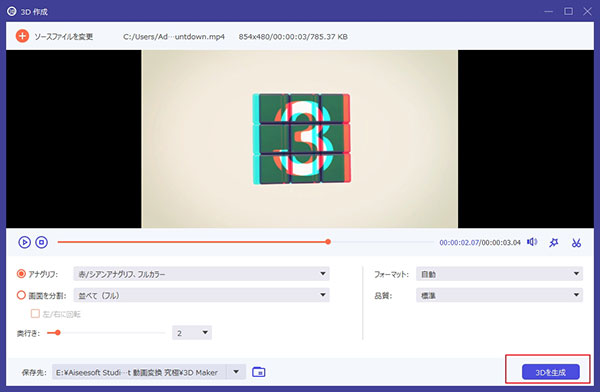Viewport: 600px width, 392px height.
Task: Select the アナグリフ radio button
Action: tap(21, 274)
